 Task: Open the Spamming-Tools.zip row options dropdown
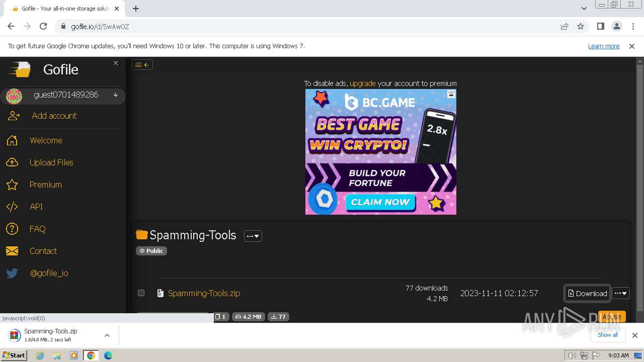point(621,293)
